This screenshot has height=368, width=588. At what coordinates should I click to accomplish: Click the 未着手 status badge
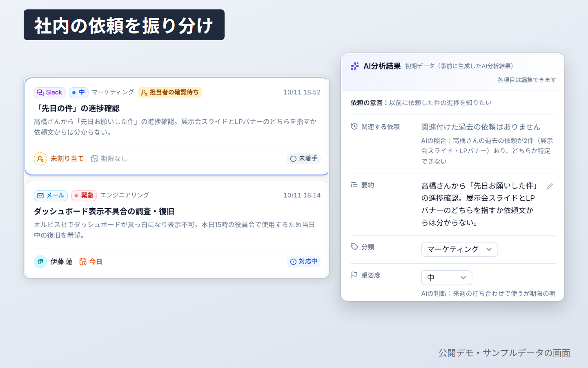click(303, 159)
